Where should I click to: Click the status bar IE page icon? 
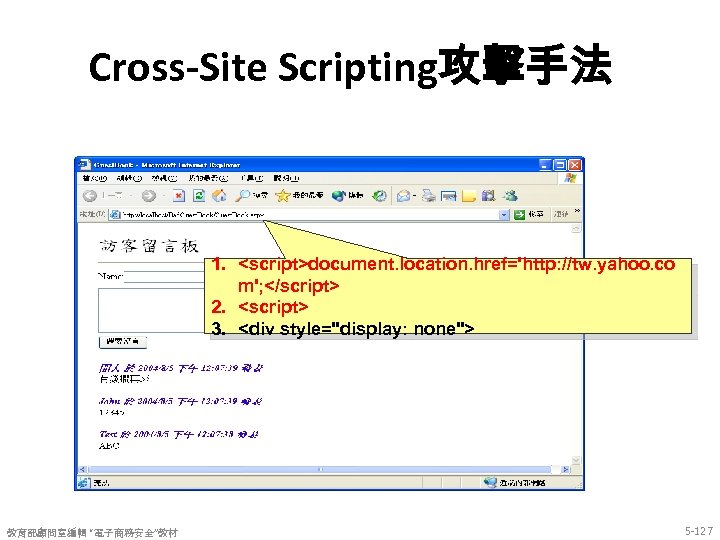click(84, 483)
